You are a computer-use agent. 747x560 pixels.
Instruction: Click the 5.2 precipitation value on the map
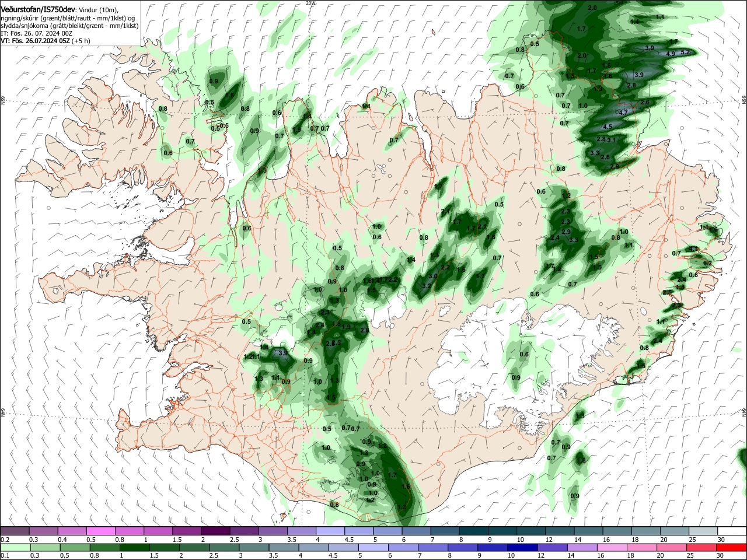click(686, 52)
